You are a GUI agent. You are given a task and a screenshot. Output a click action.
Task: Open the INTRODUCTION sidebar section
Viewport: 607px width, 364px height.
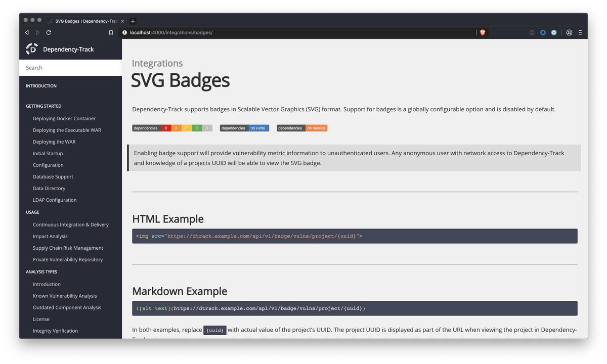[41, 86]
